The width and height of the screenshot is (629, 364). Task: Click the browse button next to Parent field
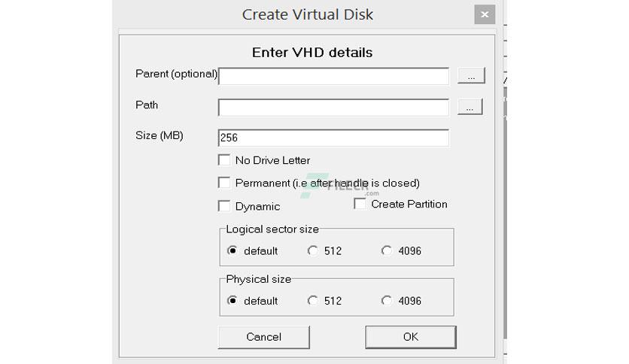click(471, 76)
